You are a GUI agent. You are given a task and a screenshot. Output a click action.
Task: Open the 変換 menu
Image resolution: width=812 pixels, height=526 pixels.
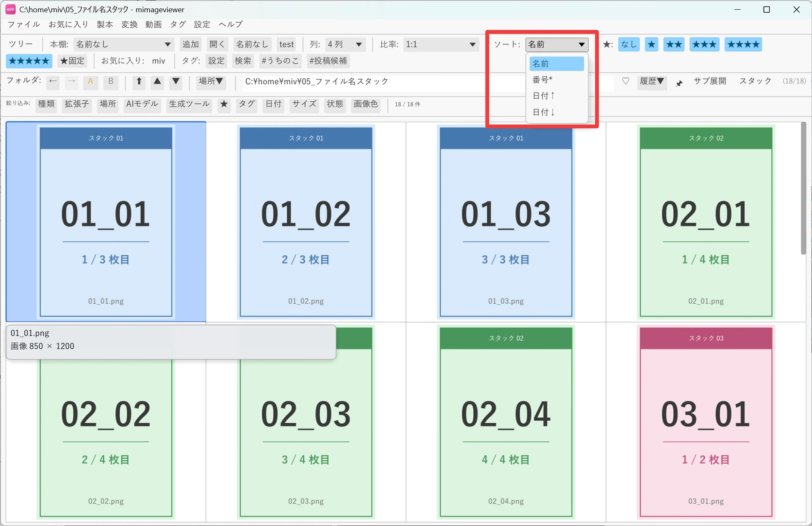pos(129,25)
